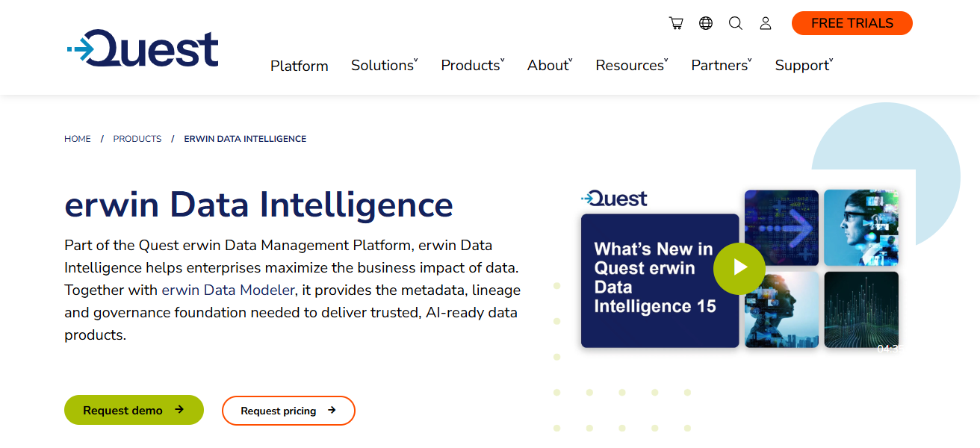This screenshot has width=980, height=448.
Task: Click the Request demo button
Action: (133, 410)
